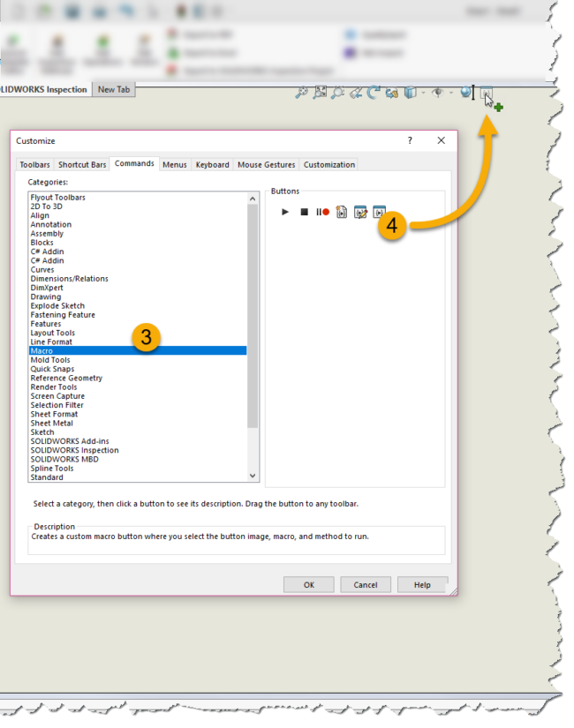
Task: Open the Mouse Gestures tab
Action: (266, 164)
